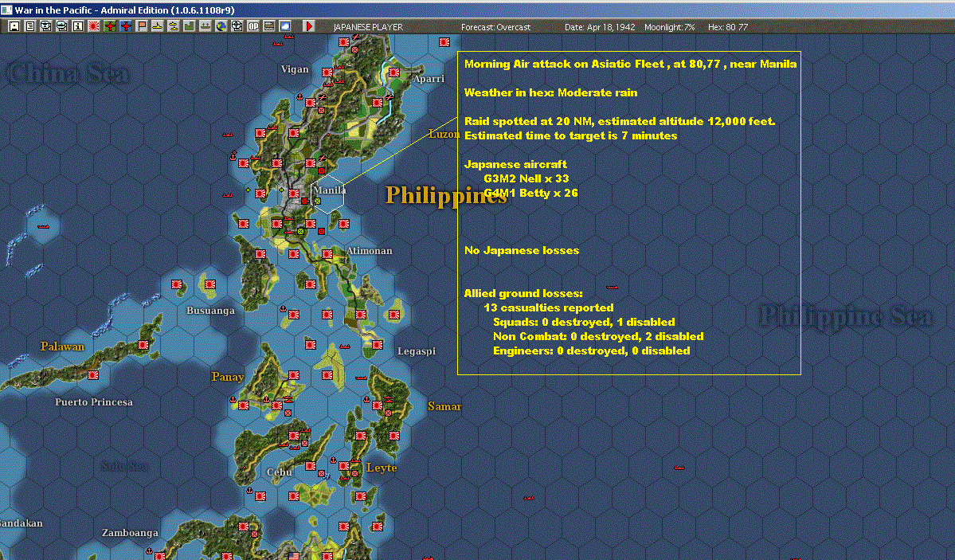Click the Hex: 80 77 coordinate readout
955x560 pixels.
tap(728, 27)
